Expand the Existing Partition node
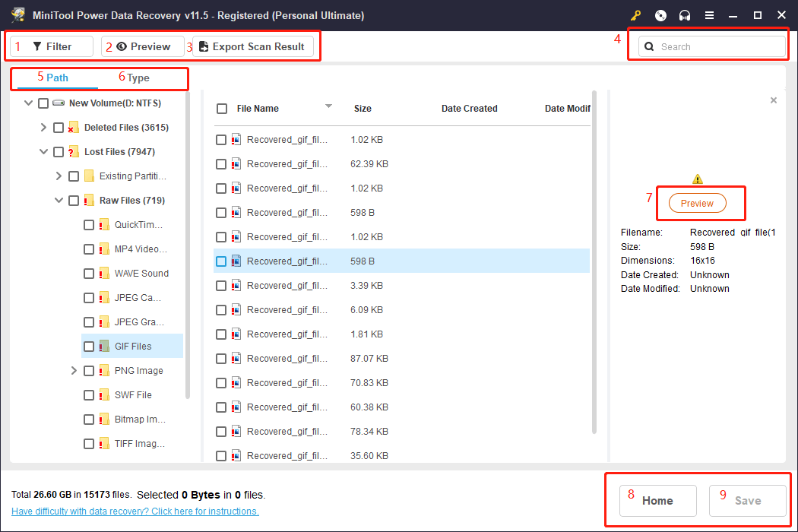The image size is (798, 532). pos(59,176)
